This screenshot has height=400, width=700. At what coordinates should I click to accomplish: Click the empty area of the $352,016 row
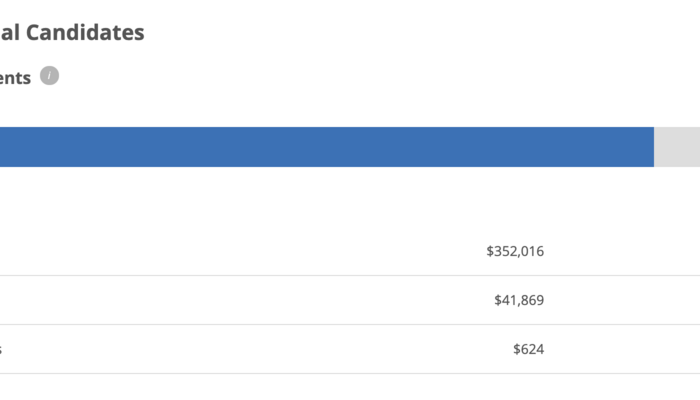pos(250,251)
